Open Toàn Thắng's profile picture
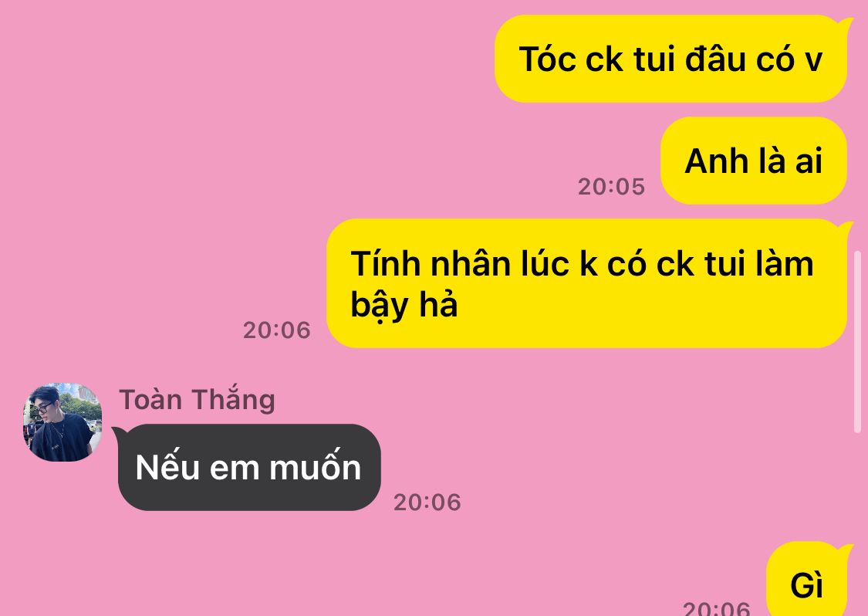 coord(62,422)
